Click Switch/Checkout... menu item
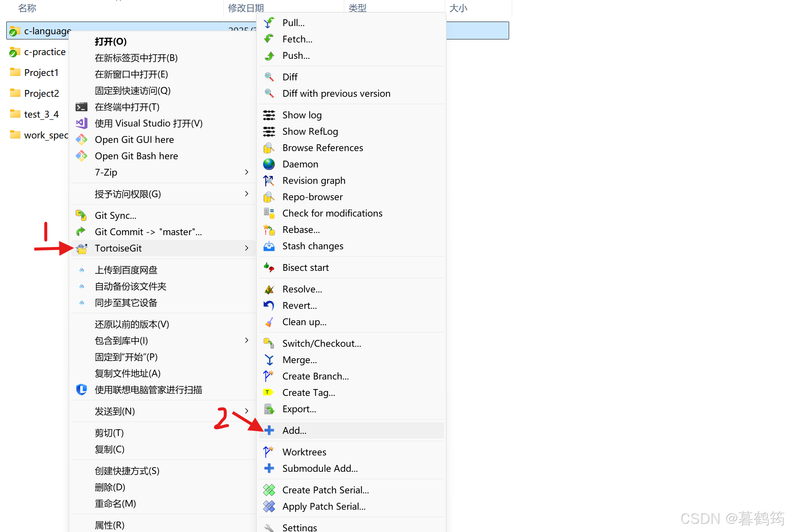Image resolution: width=786 pixels, height=532 pixels. point(322,343)
